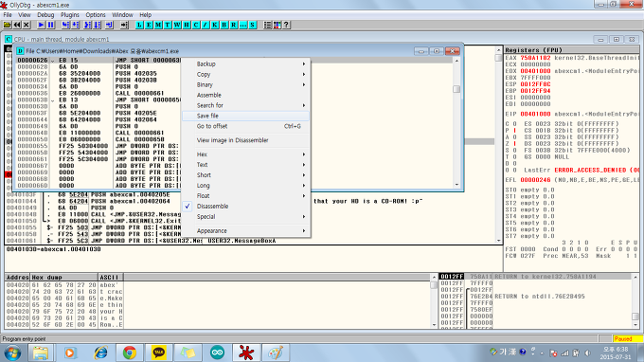Restart the program using the rewind icon
Screen dimensions: 644x362
point(17,25)
